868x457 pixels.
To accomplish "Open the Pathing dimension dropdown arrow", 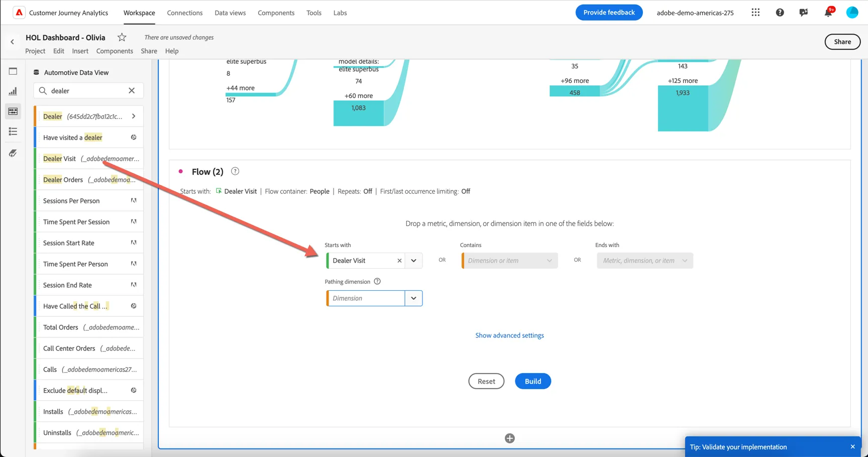I will [x=414, y=298].
